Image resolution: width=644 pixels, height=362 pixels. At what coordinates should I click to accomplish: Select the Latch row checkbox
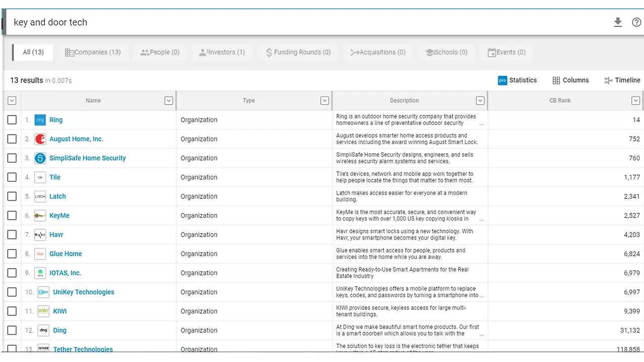coord(12,196)
